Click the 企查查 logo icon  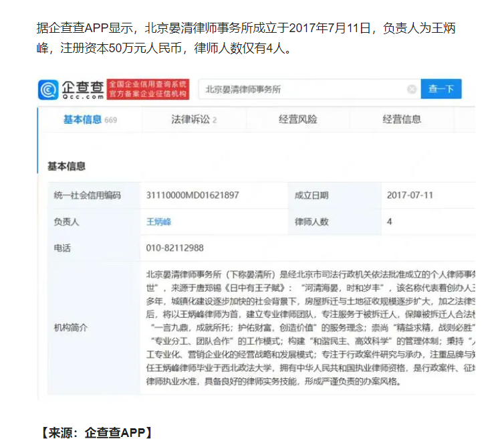48,90
